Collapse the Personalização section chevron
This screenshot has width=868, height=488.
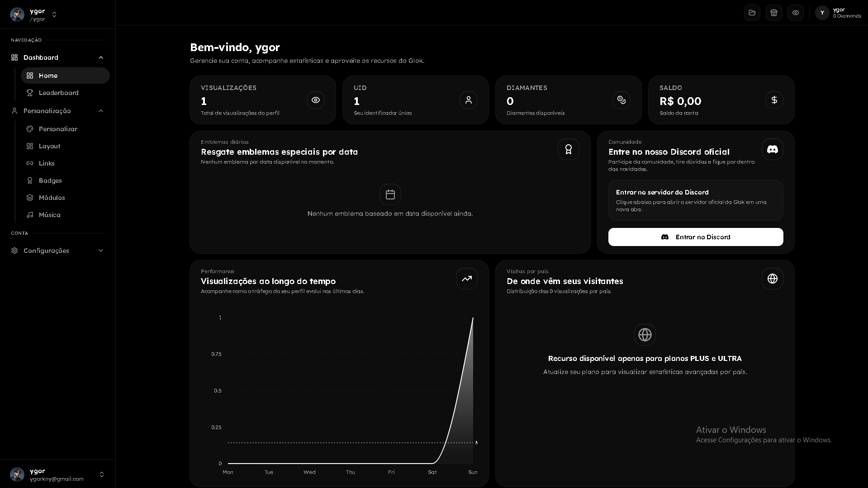point(101,111)
